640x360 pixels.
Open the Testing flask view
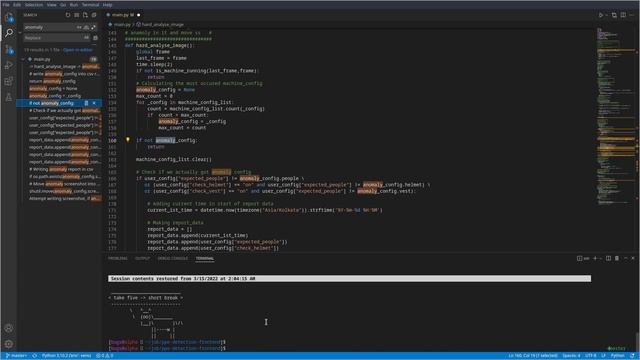tap(9, 97)
